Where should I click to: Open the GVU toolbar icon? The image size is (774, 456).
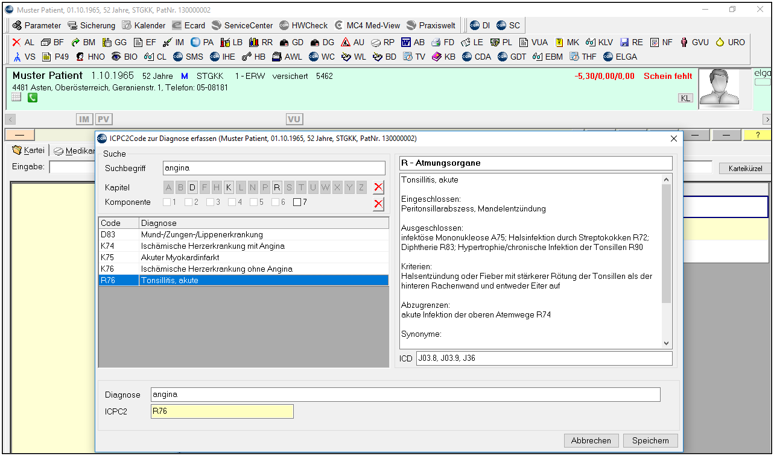[695, 42]
